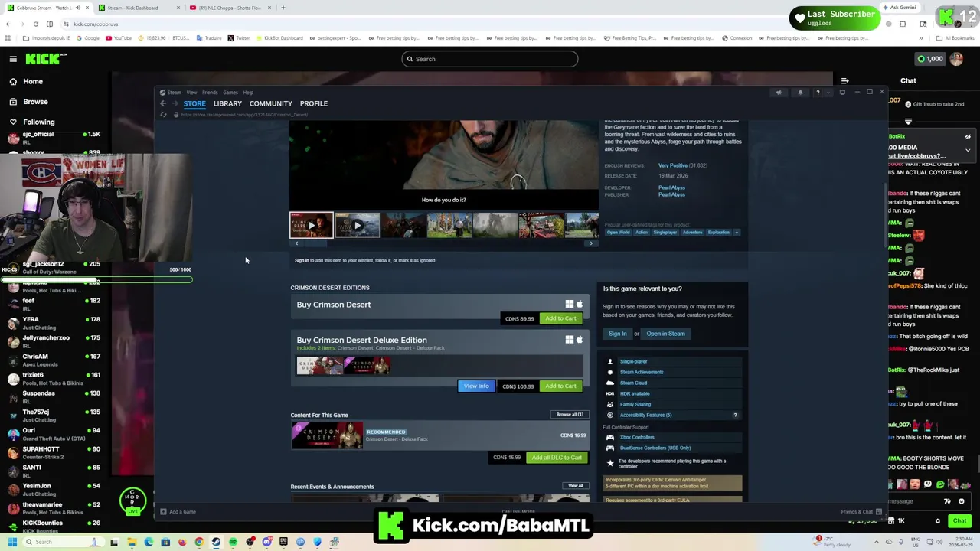The width and height of the screenshot is (980, 551).
Task: Open Steam Friends & Chat
Action: pos(861,511)
